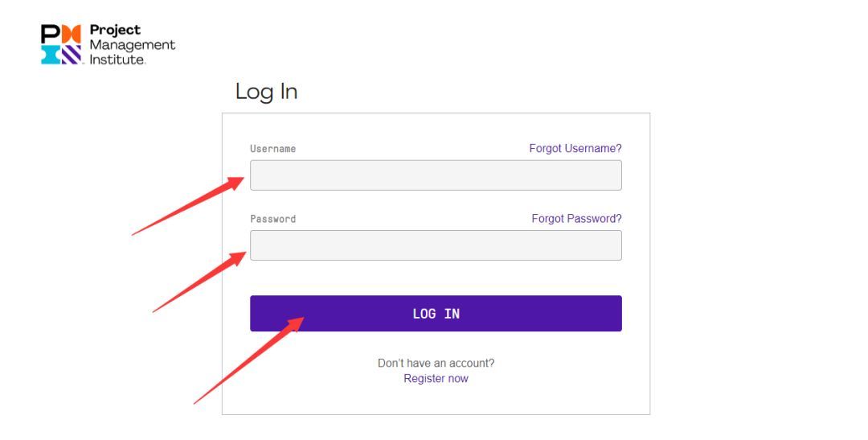This screenshot has width=868, height=440.
Task: Click the purple striped square in the logo
Action: [x=72, y=55]
